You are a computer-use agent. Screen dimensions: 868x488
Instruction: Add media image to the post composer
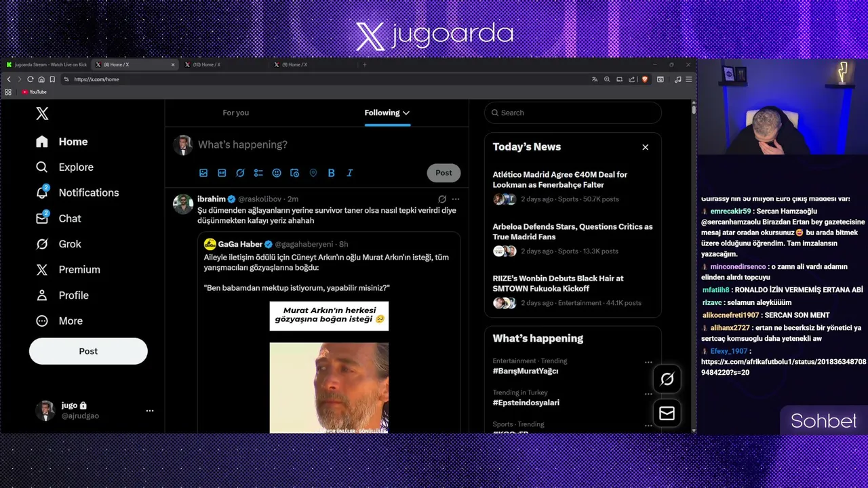coord(203,173)
